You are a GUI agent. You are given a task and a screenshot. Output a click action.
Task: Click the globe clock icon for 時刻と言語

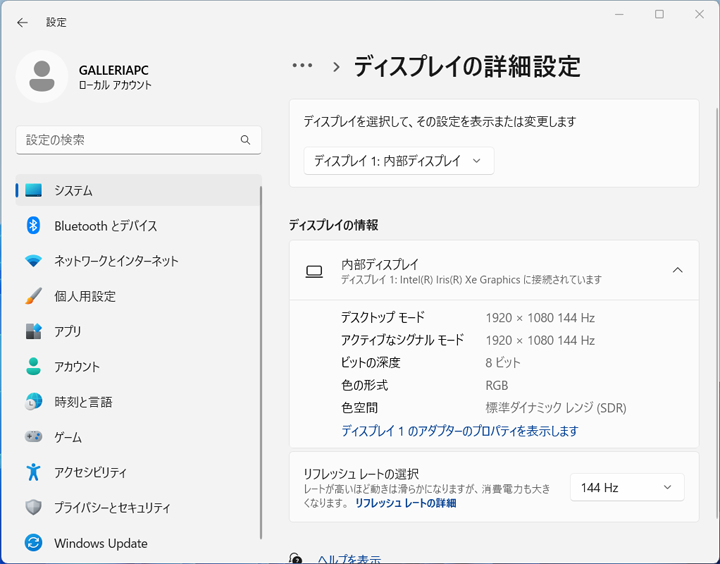click(x=33, y=402)
